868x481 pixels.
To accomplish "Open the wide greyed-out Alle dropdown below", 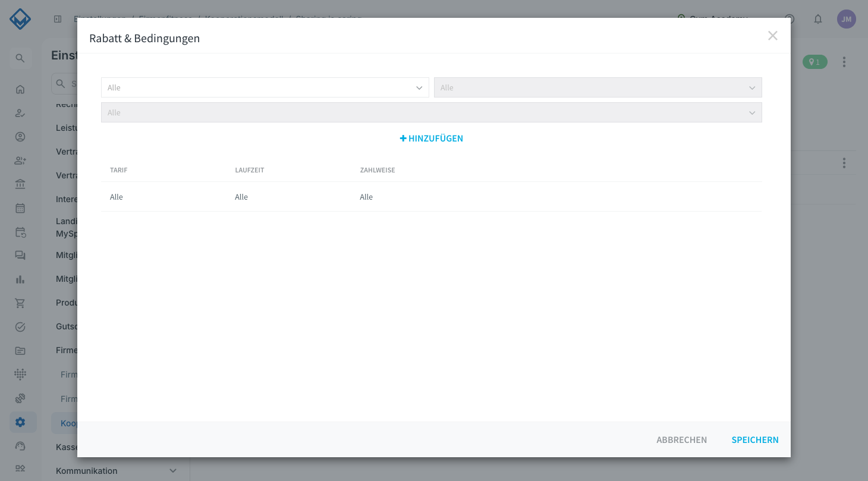I will point(432,112).
